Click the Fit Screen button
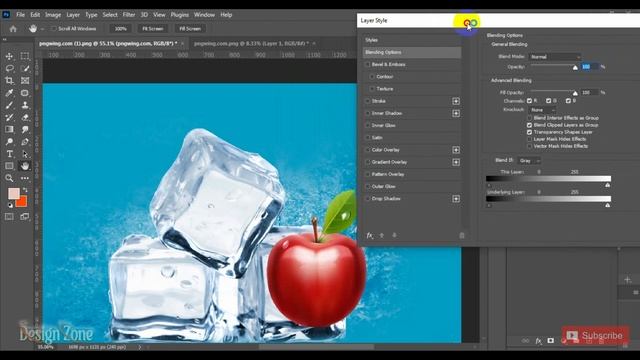640x360 pixels. (x=153, y=29)
